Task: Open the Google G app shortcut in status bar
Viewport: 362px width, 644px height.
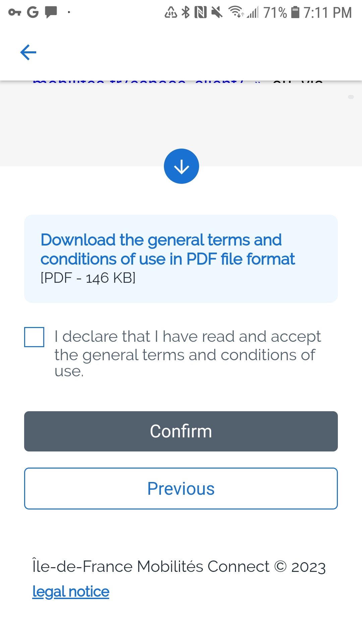Action: [32, 13]
